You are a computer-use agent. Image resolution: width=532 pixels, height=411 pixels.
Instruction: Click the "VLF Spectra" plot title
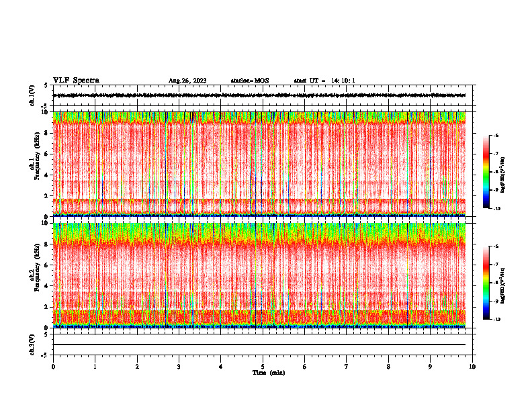tap(76, 81)
